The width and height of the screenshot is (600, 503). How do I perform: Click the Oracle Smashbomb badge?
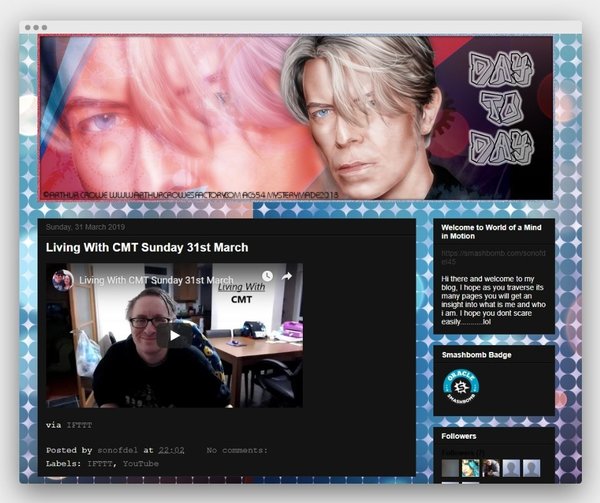[461, 388]
